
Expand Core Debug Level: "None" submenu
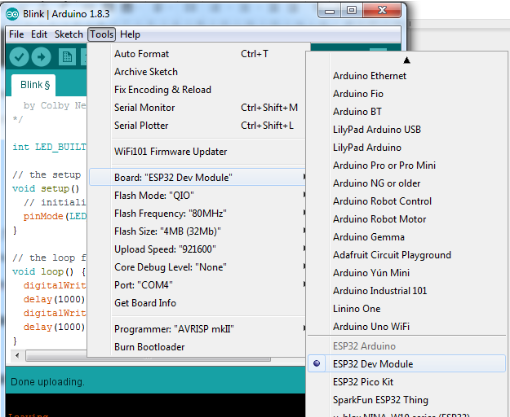point(197,267)
